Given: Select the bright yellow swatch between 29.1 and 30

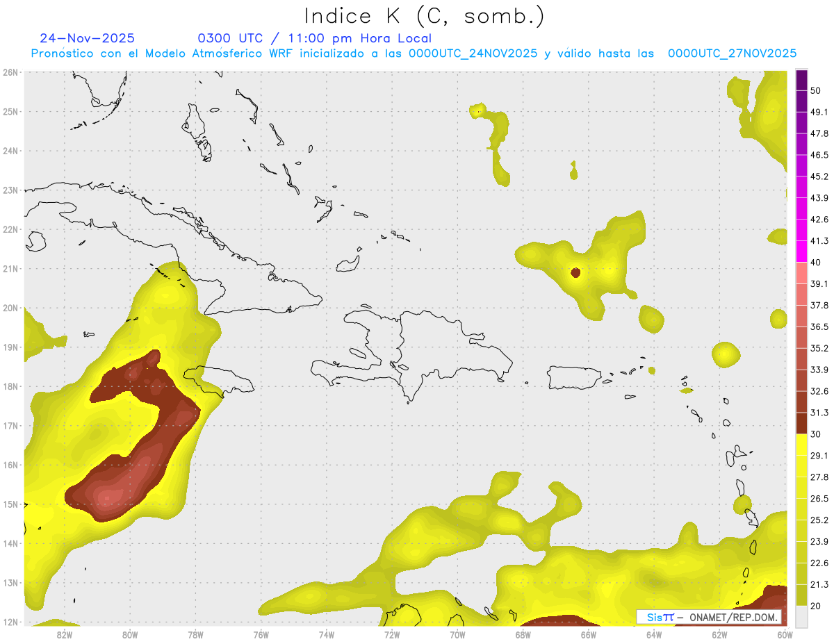Looking at the screenshot, I should point(801,445).
